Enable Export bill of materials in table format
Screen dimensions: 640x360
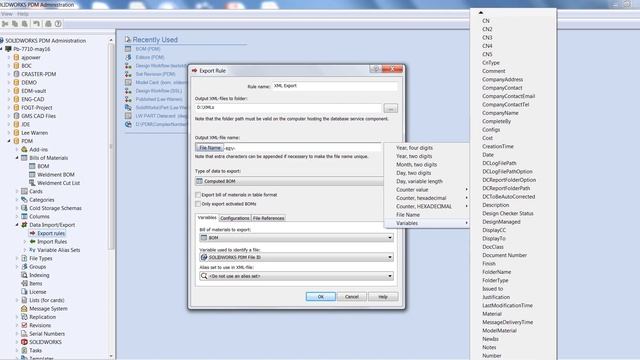click(198, 195)
